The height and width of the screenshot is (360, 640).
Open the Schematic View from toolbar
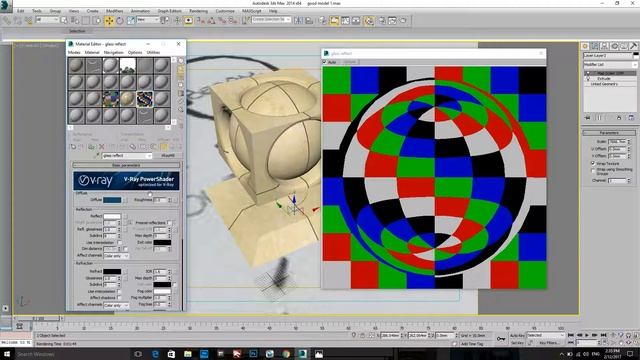coord(356,20)
